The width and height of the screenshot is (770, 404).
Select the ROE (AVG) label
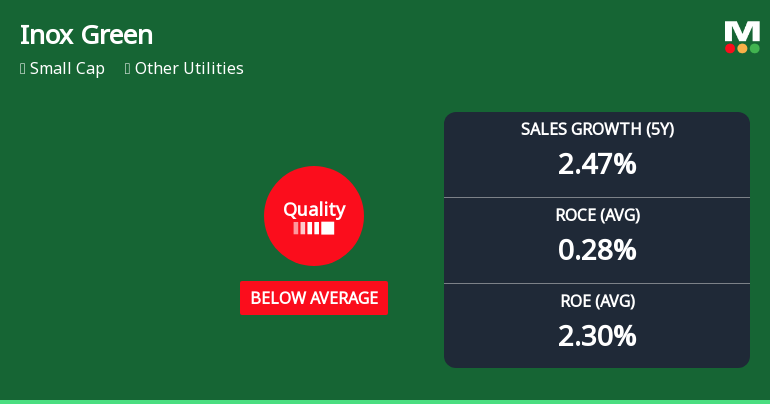(598, 301)
